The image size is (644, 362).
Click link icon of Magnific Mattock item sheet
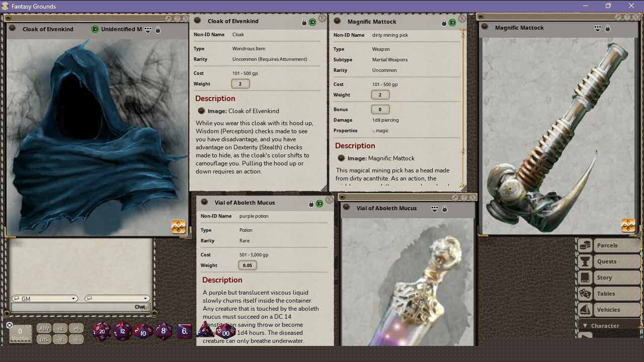click(x=337, y=21)
